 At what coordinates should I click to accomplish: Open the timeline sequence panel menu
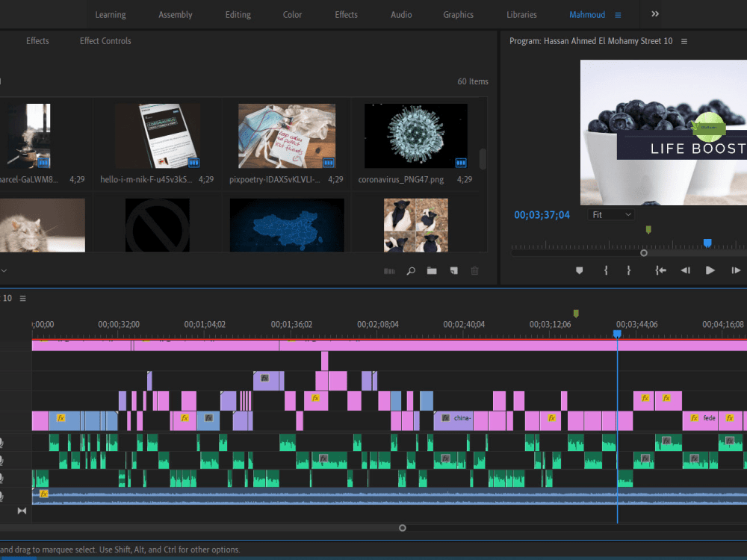pyautogui.click(x=23, y=298)
